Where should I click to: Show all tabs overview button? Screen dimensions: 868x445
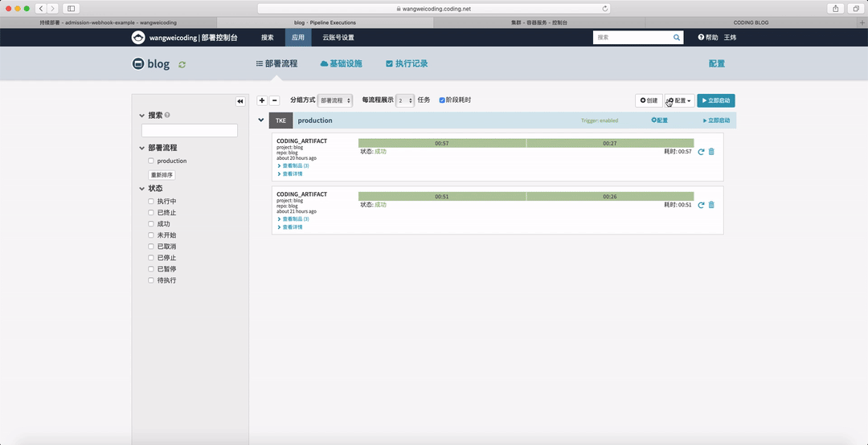[855, 8]
